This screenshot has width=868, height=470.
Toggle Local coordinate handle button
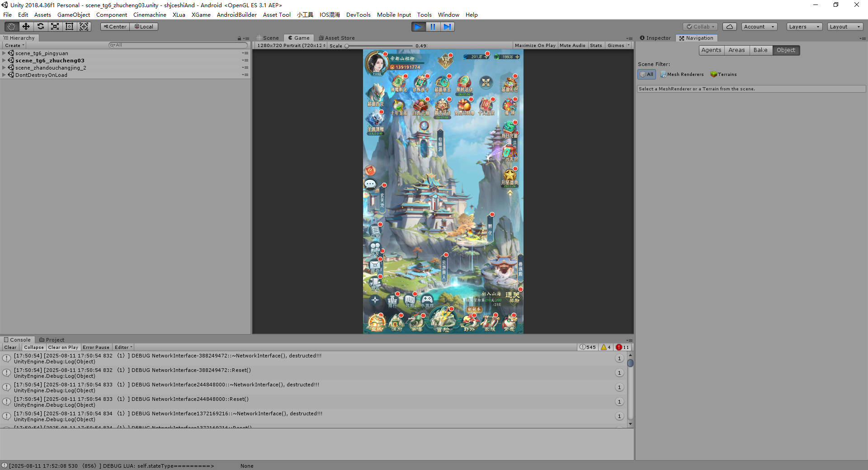pos(144,27)
